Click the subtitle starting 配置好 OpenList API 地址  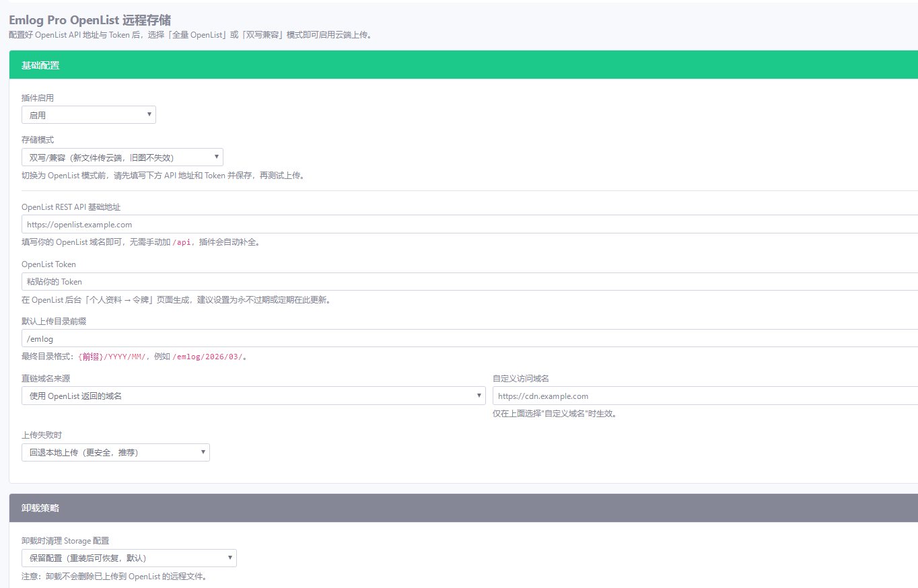point(190,35)
